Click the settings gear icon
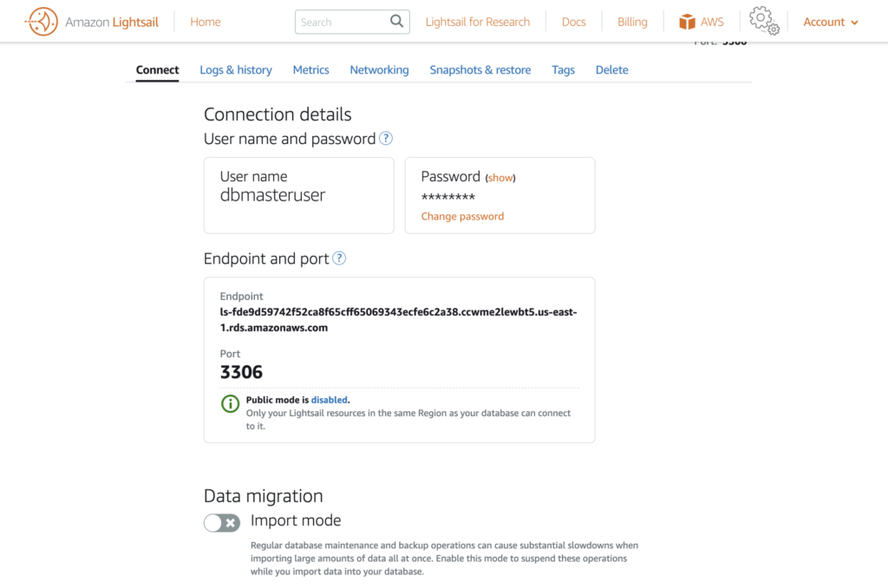 [764, 21]
